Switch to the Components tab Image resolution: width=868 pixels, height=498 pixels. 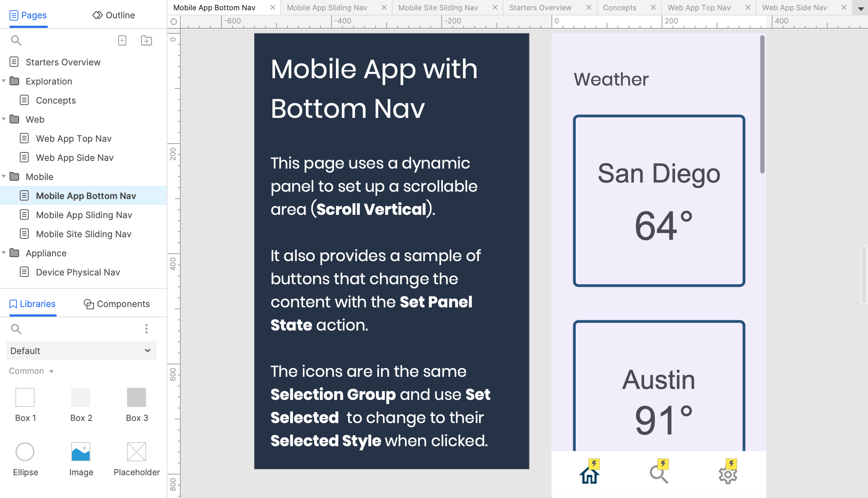[x=116, y=304]
